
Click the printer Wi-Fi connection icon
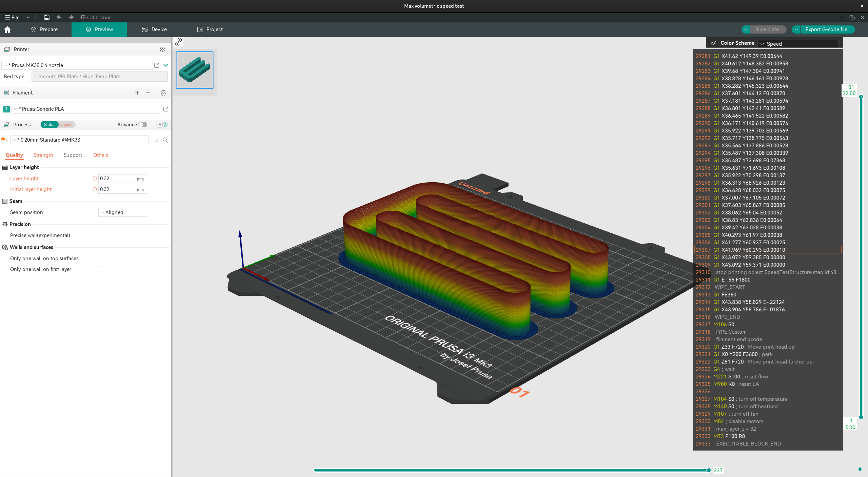[166, 65]
